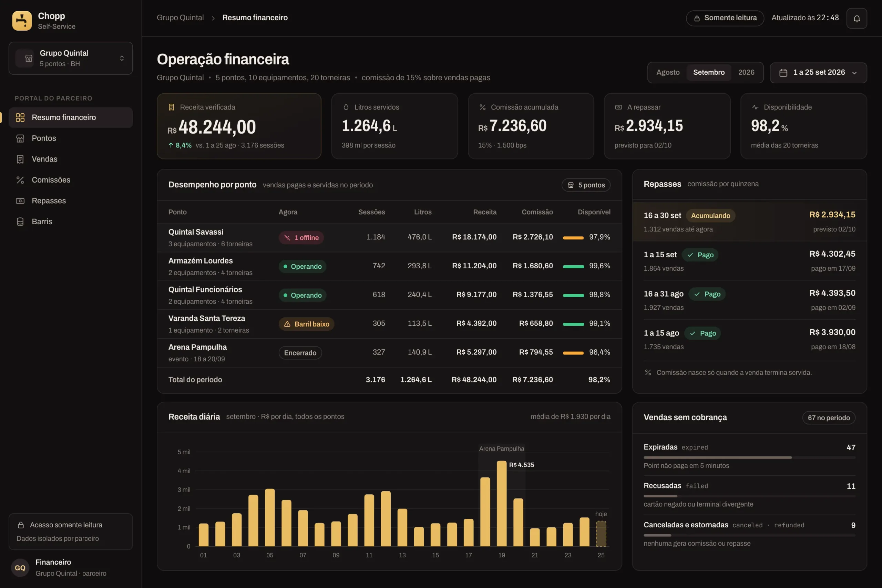The height and width of the screenshot is (588, 882).
Task: Select the Armazém Lourdes row name
Action: tap(201, 261)
